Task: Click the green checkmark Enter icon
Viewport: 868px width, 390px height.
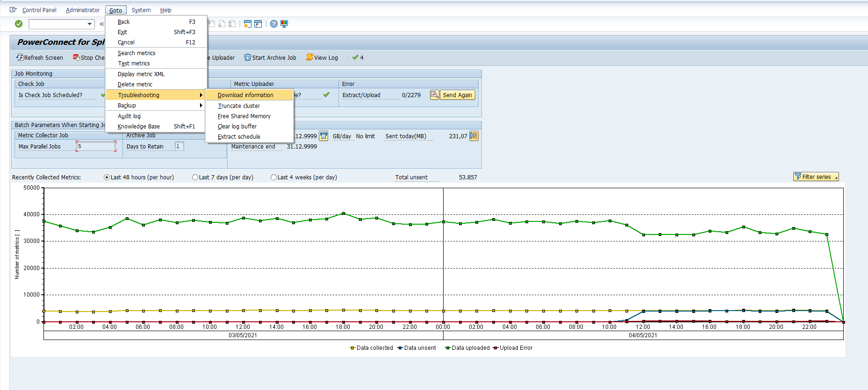Action: [x=19, y=24]
